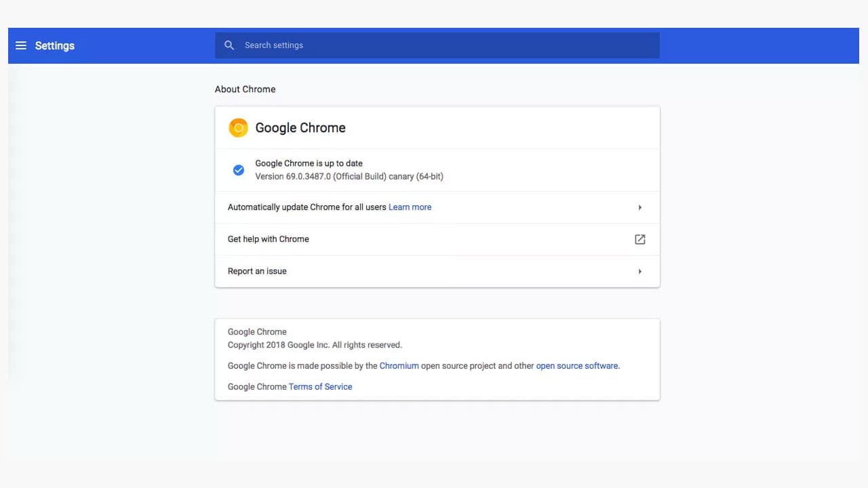
Task: Click the Google Chrome card title
Action: (300, 127)
